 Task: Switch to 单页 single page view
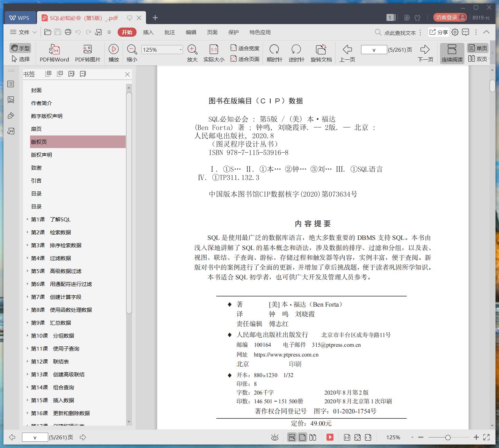point(478,48)
